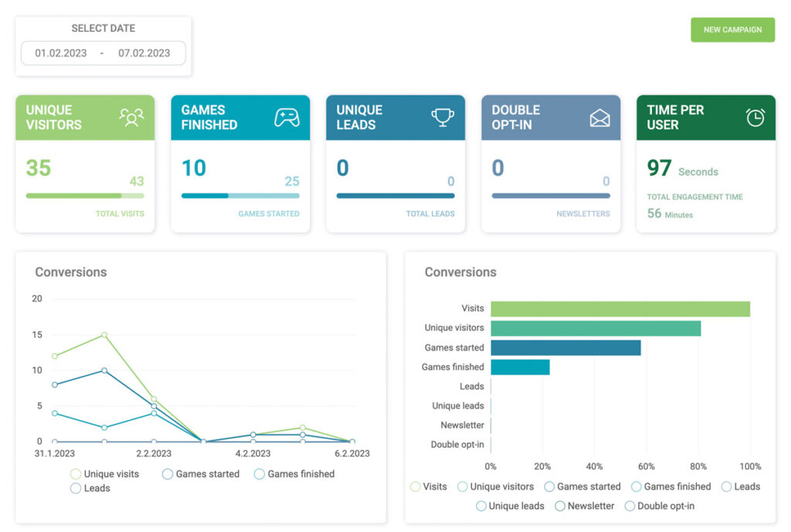The width and height of the screenshot is (791, 532).
Task: Toggle Unique leads legend in bar chart
Action: [x=510, y=506]
